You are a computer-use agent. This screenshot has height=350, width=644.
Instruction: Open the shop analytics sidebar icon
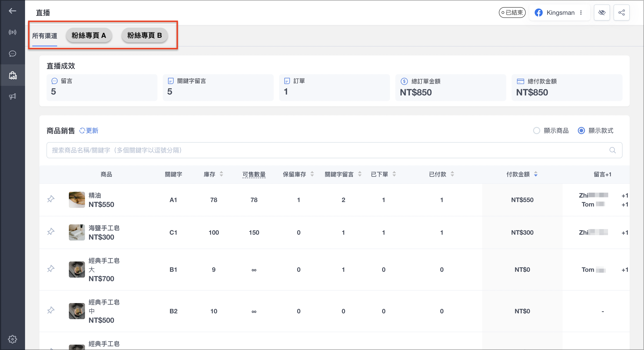(12, 75)
